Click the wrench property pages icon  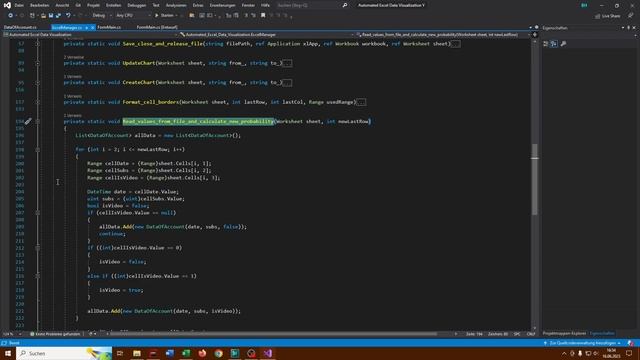point(564,44)
